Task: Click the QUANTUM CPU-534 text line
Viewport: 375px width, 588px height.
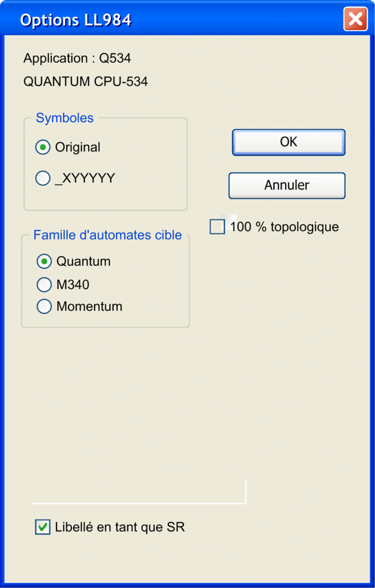Action: (86, 82)
